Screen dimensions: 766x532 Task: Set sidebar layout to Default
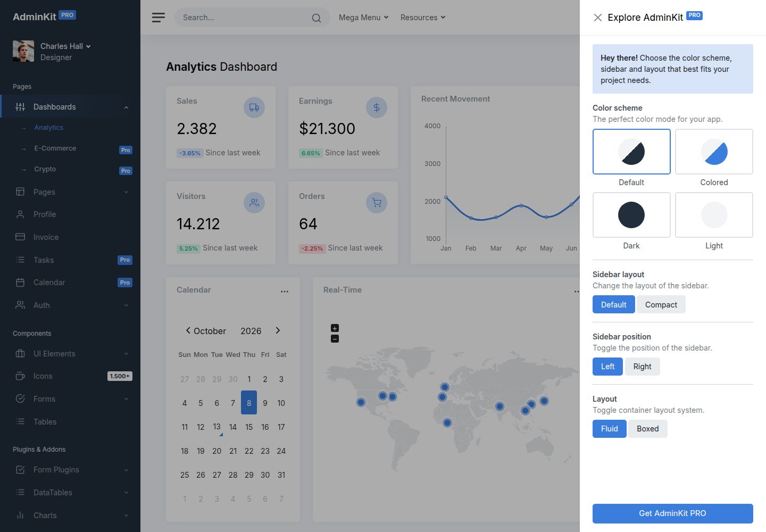tap(614, 304)
